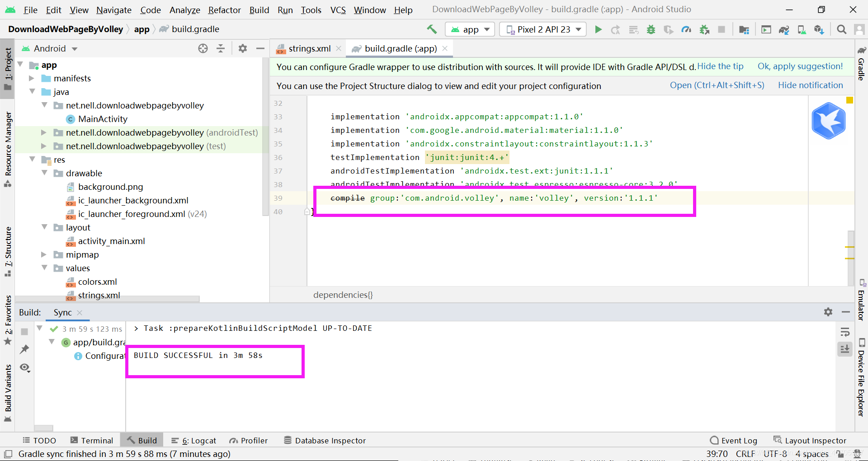Hide the Project panel with minus icon

point(260,48)
